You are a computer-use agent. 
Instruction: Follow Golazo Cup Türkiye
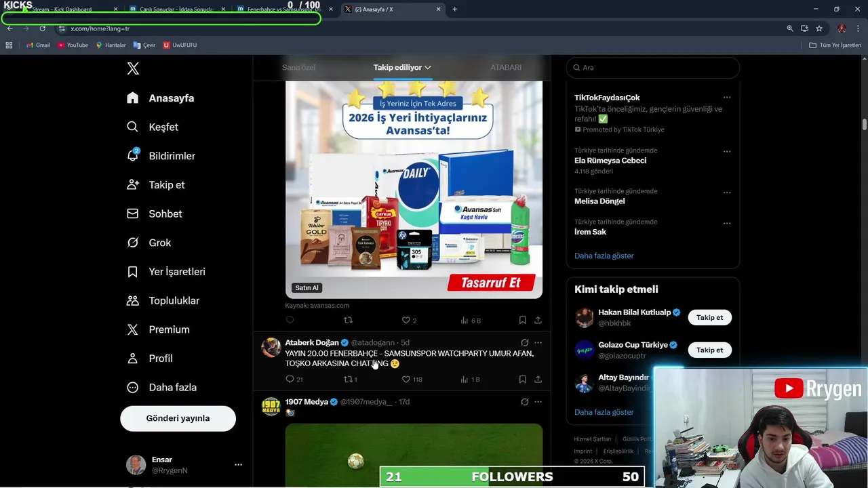[x=709, y=350]
